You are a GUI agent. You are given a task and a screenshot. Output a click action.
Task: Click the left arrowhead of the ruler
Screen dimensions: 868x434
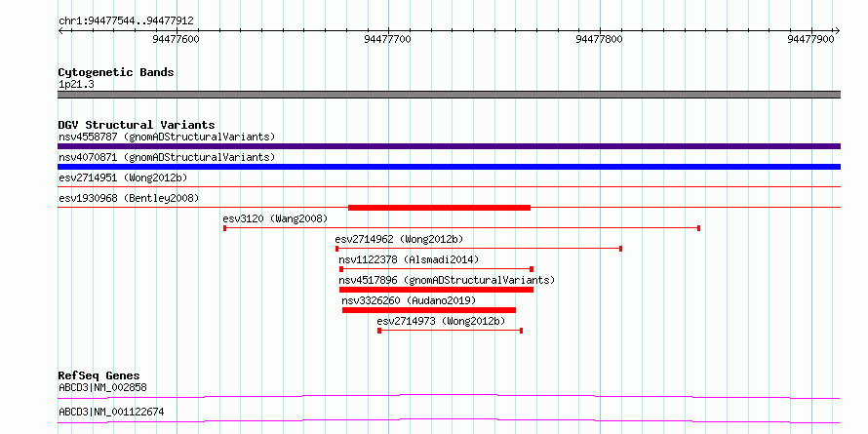pyautogui.click(x=60, y=31)
